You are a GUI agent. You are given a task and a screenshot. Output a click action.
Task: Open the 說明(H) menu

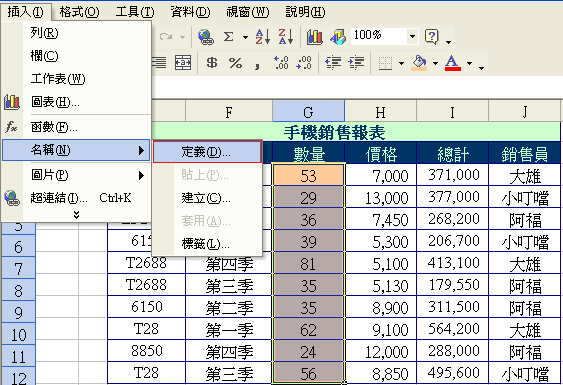click(x=305, y=12)
